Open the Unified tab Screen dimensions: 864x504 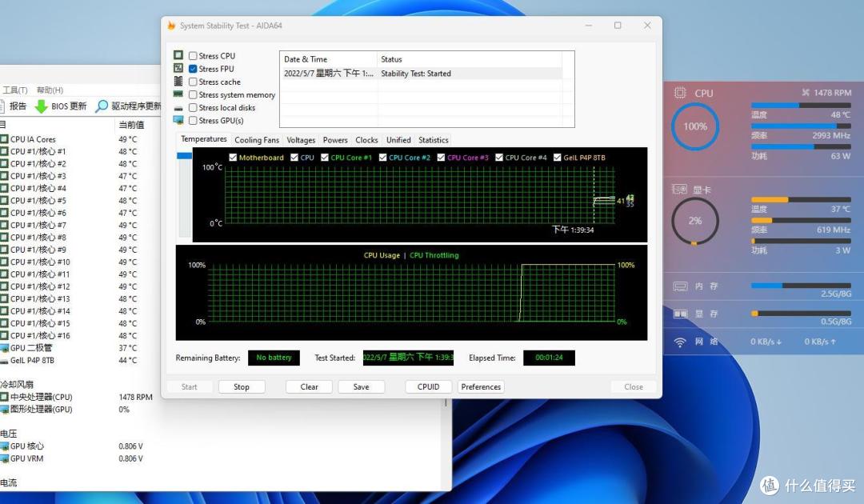pyautogui.click(x=398, y=140)
